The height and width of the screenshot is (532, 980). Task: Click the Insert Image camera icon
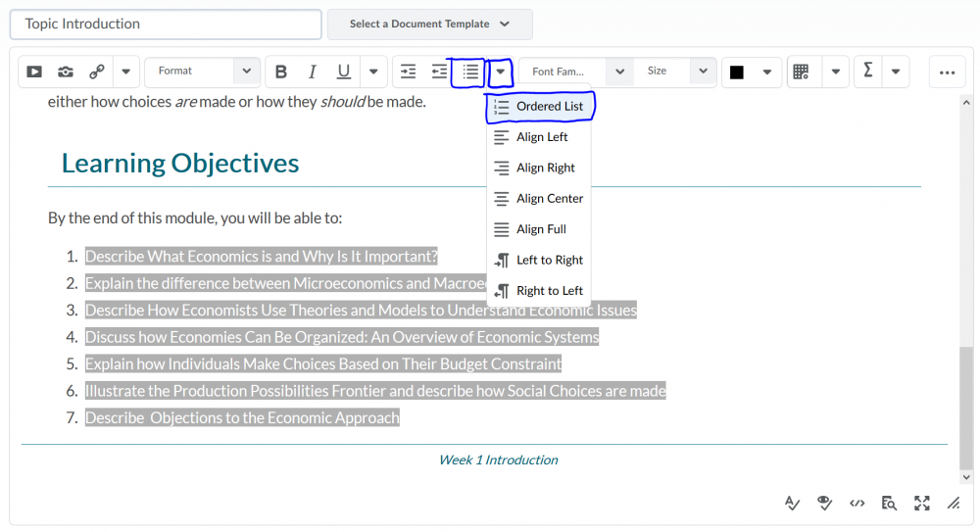coord(66,72)
